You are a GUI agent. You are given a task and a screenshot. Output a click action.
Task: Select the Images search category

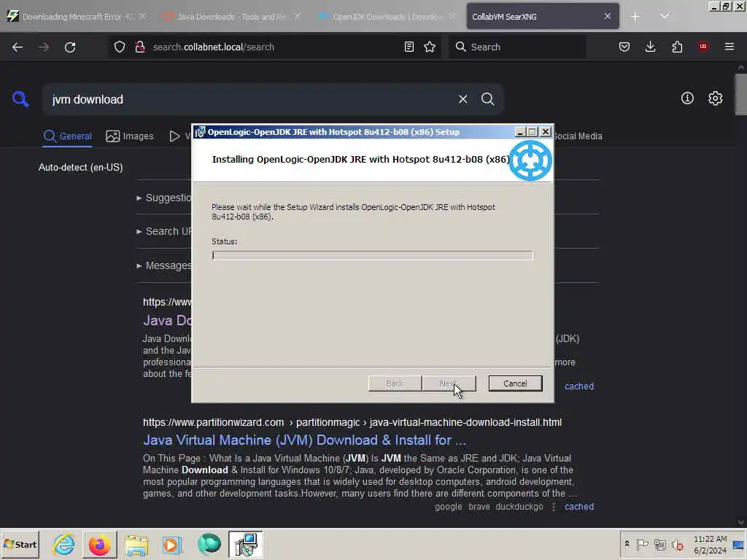[130, 136]
